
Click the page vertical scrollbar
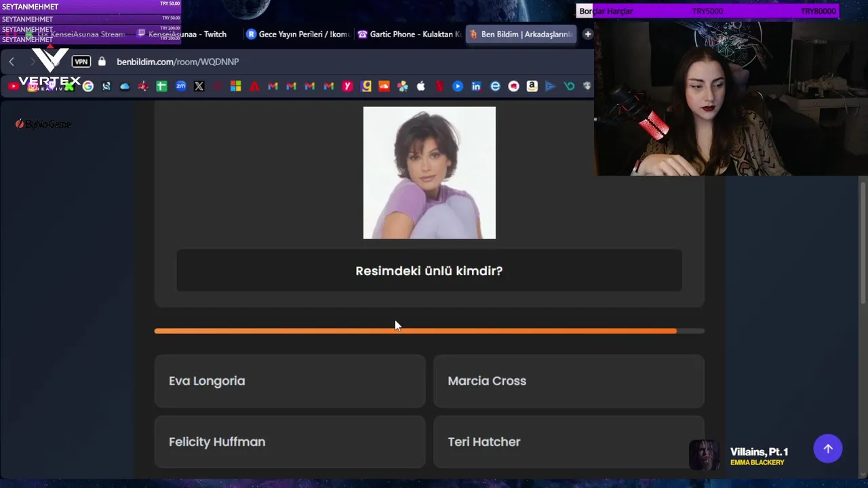[x=863, y=243]
